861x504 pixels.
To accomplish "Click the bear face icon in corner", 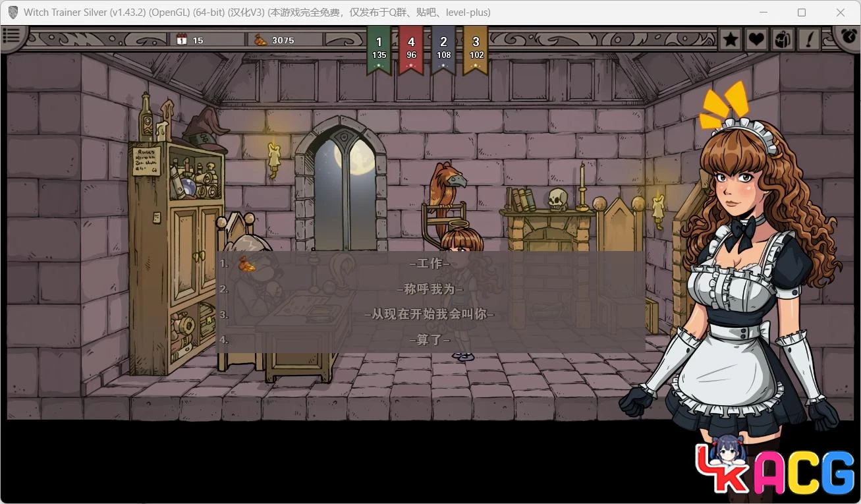I will click(x=848, y=36).
